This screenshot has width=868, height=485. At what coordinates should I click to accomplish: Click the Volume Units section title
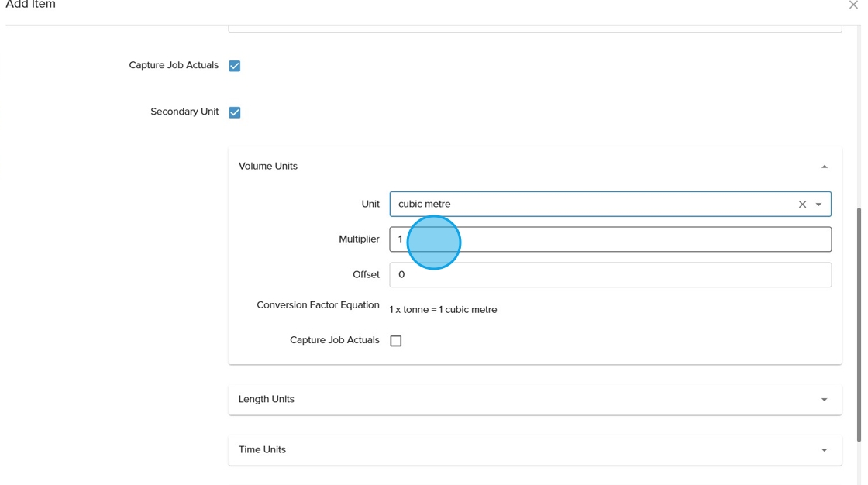click(268, 167)
